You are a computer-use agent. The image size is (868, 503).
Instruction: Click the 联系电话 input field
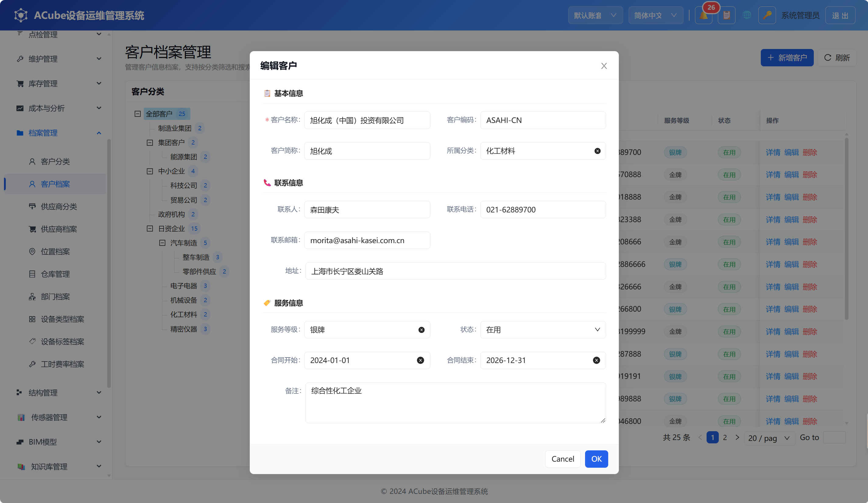[x=543, y=210]
